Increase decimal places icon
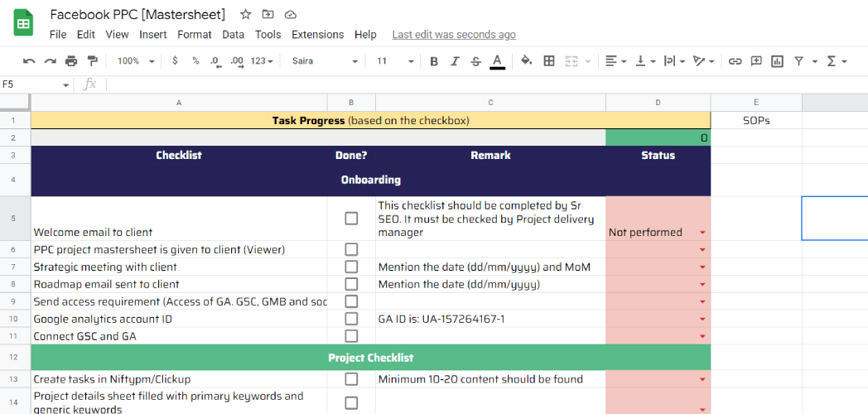 [x=237, y=61]
